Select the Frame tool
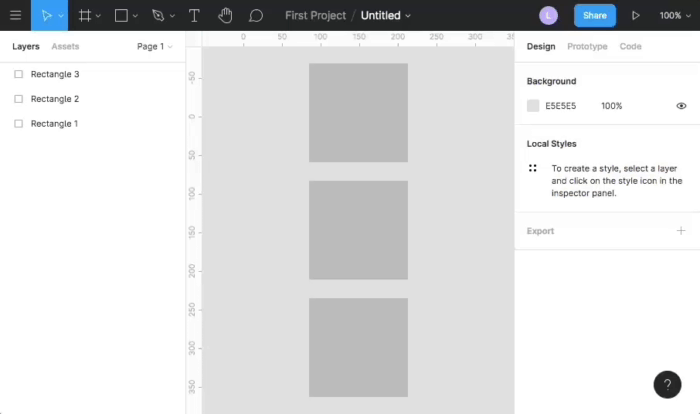 click(85, 15)
